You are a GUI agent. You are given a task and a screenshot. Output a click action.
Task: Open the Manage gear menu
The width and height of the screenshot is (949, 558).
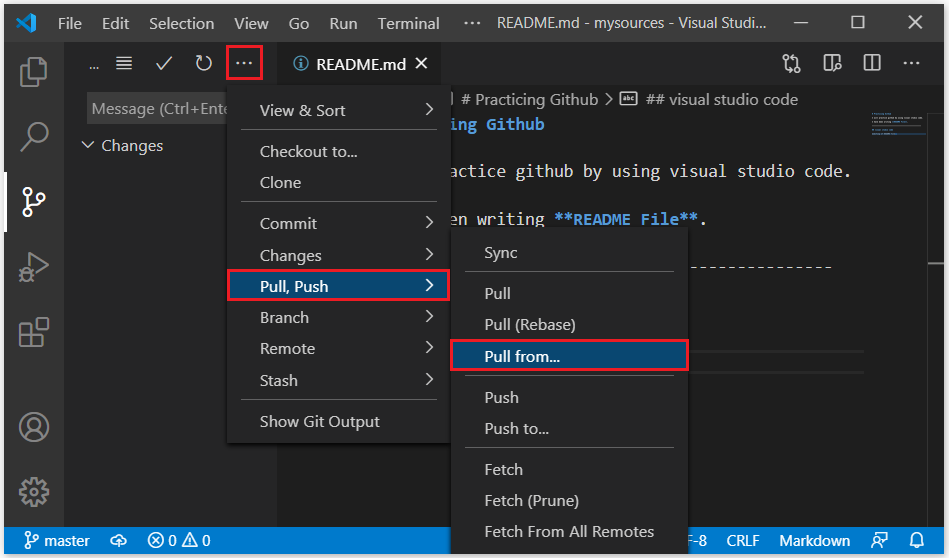(34, 491)
